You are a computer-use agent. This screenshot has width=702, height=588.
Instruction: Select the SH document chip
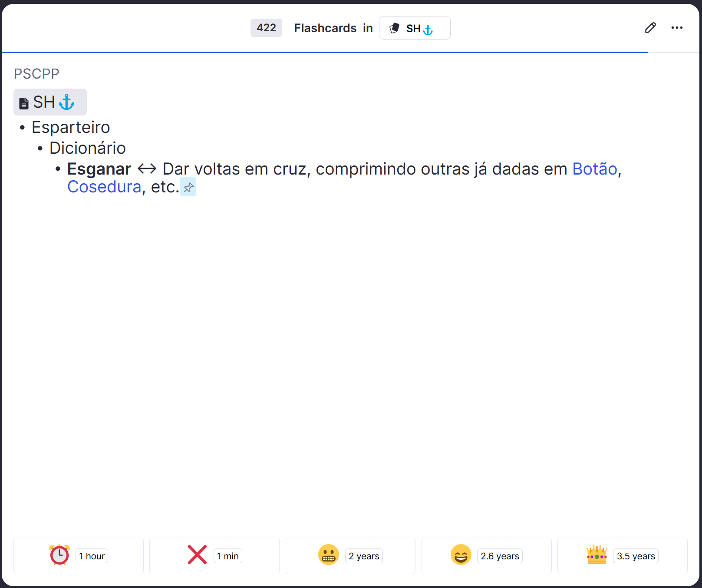50,102
